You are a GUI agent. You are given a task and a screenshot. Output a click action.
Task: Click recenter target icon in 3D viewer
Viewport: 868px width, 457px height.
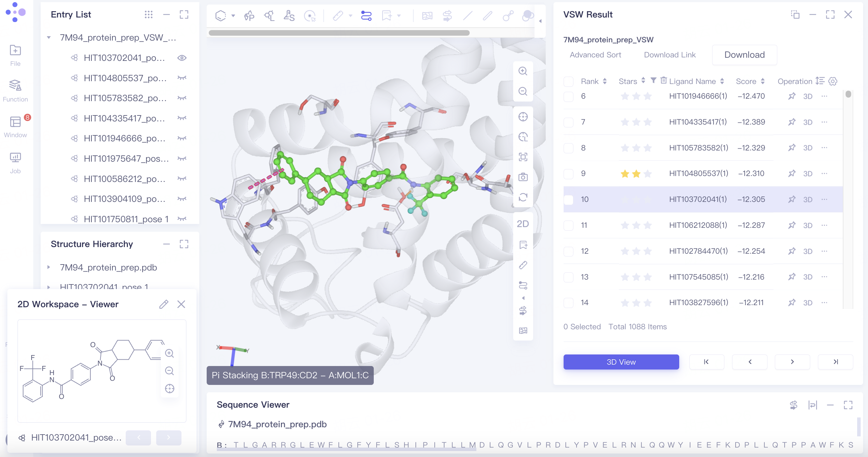click(523, 117)
